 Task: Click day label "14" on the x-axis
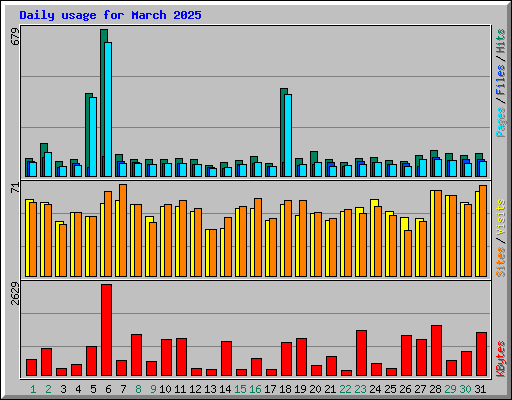click(225, 389)
